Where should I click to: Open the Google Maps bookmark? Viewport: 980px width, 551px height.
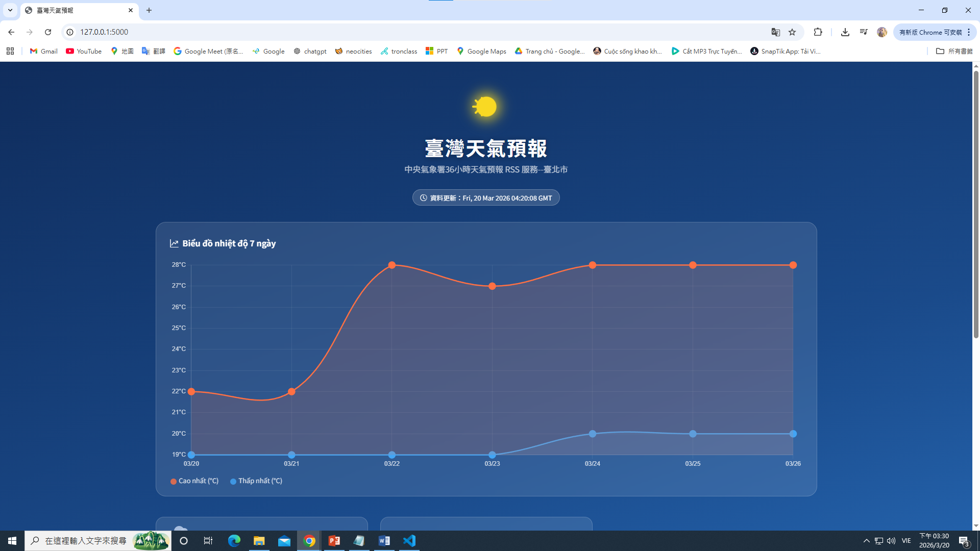click(481, 51)
